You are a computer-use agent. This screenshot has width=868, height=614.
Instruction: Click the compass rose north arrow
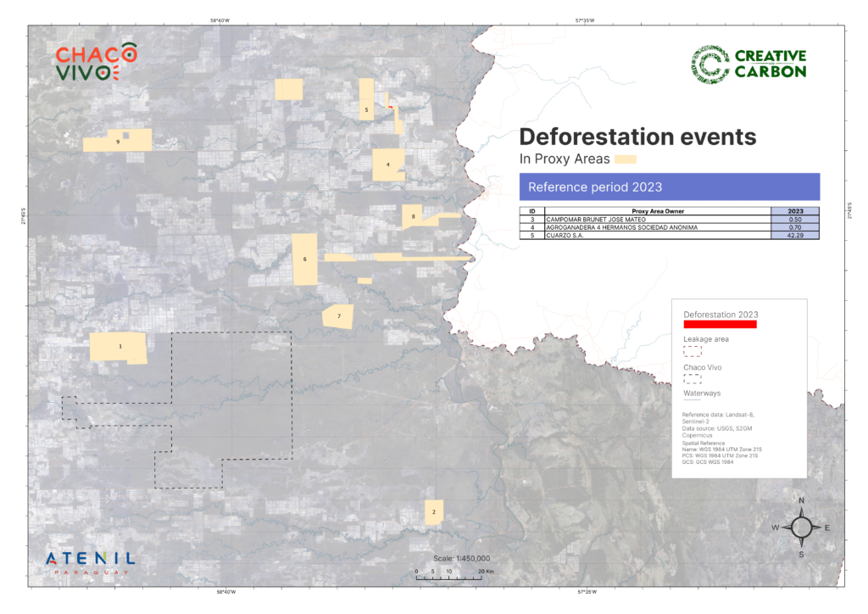(x=800, y=527)
